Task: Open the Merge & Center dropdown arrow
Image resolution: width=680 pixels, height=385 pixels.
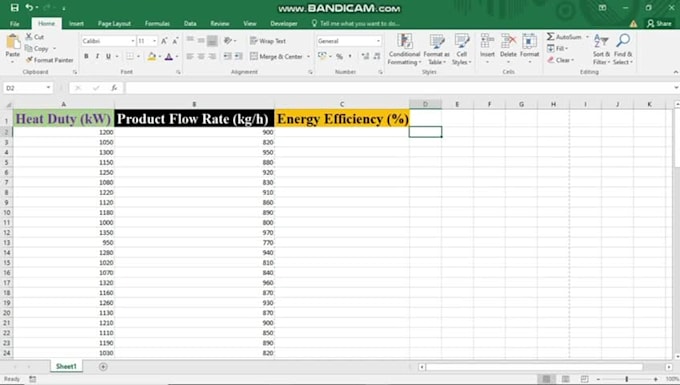Action: 308,57
